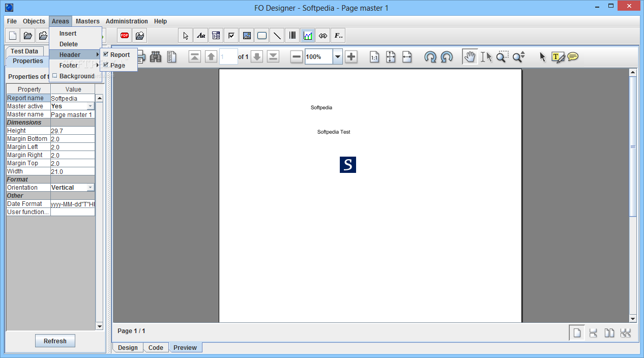Select the hyperlink chain tool
The height and width of the screenshot is (358, 644).
(x=323, y=36)
